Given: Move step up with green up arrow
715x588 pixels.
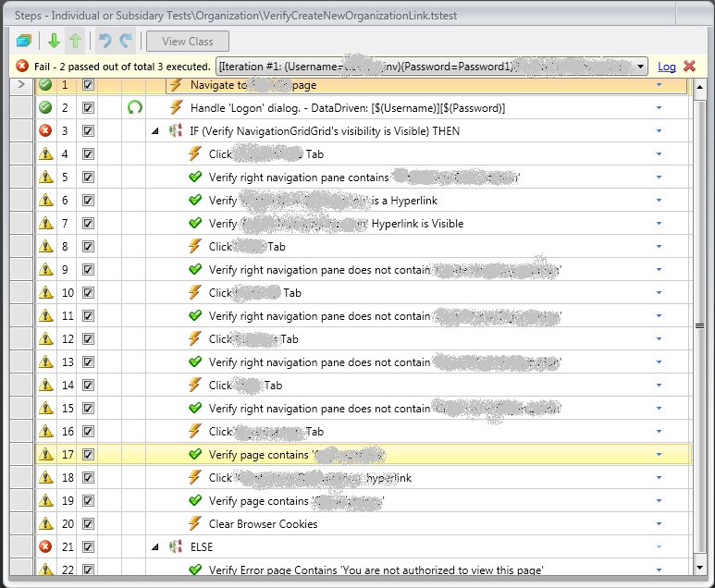Looking at the screenshot, I should click(x=75, y=41).
